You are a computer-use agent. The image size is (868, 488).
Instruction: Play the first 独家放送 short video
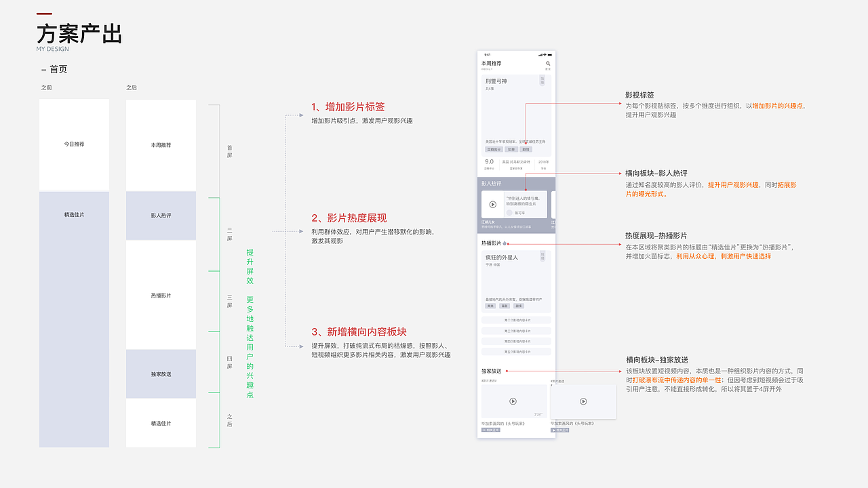point(513,401)
